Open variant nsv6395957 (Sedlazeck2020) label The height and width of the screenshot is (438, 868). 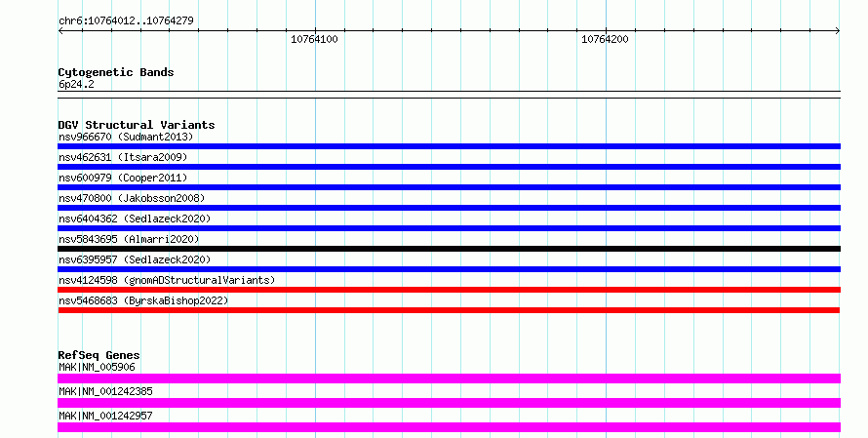pyautogui.click(x=135, y=259)
